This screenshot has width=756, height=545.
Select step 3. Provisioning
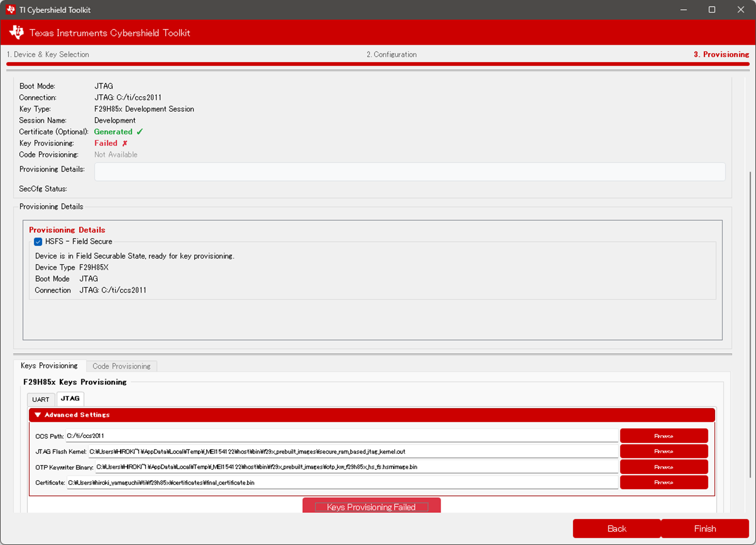point(721,54)
